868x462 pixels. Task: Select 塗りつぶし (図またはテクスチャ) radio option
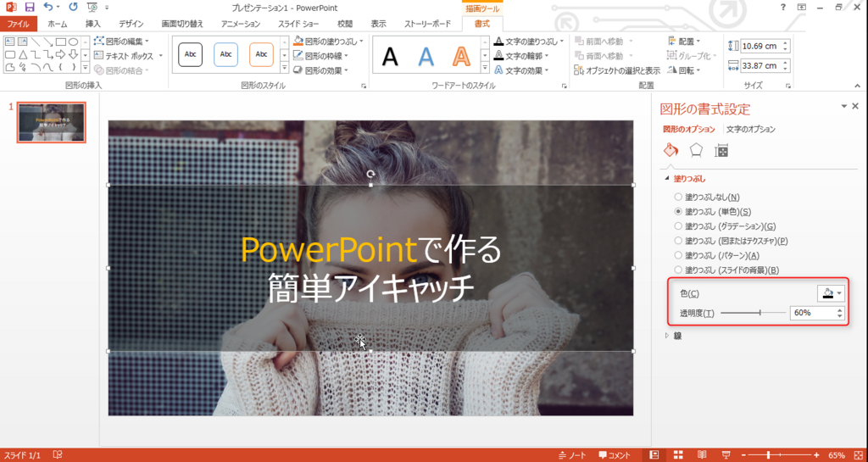[678, 241]
